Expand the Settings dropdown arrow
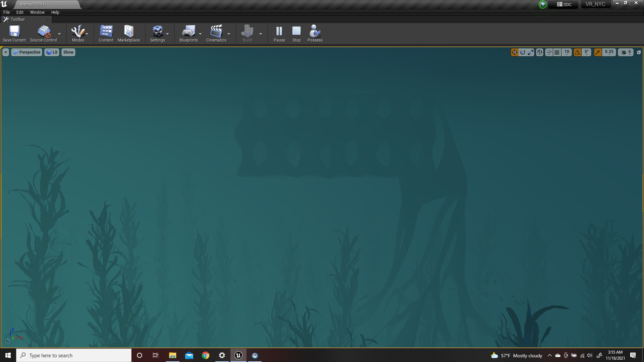The height and width of the screenshot is (362, 644). click(x=167, y=34)
